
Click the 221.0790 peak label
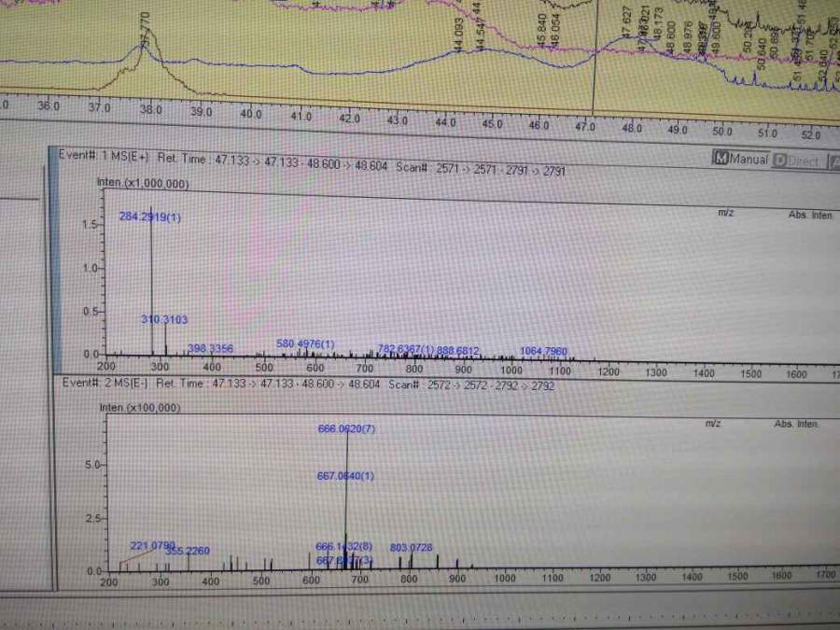tap(153, 546)
